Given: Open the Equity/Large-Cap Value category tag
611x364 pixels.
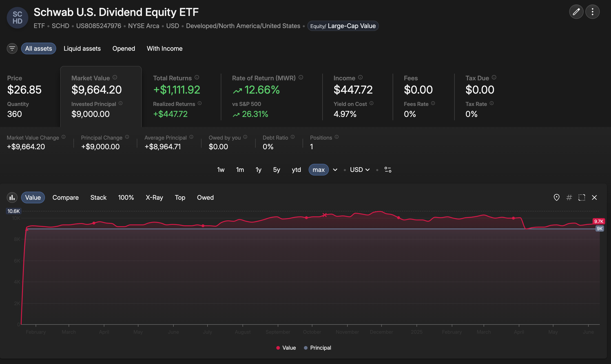Looking at the screenshot, I should tap(343, 26).
